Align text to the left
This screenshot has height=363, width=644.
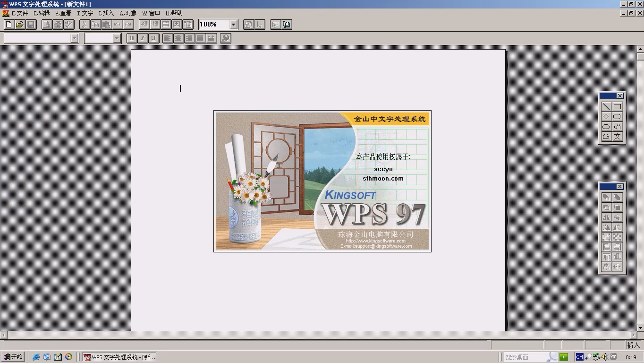coord(168,38)
